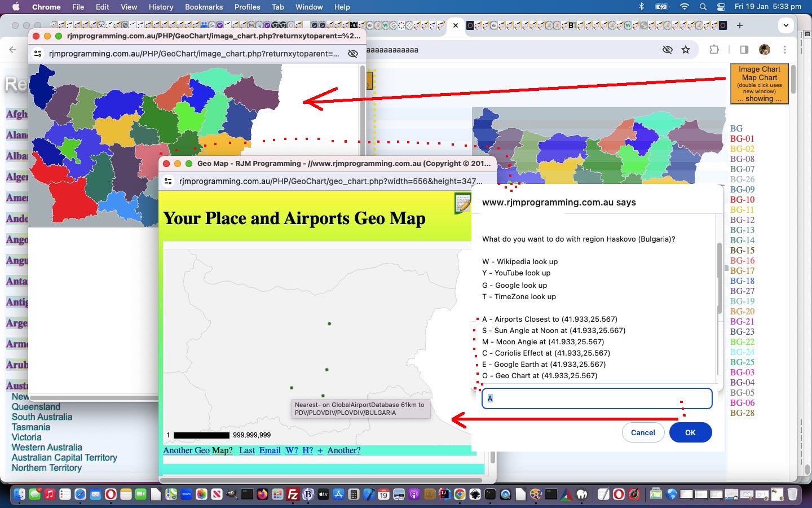Click the Email link below the map

[270, 450]
